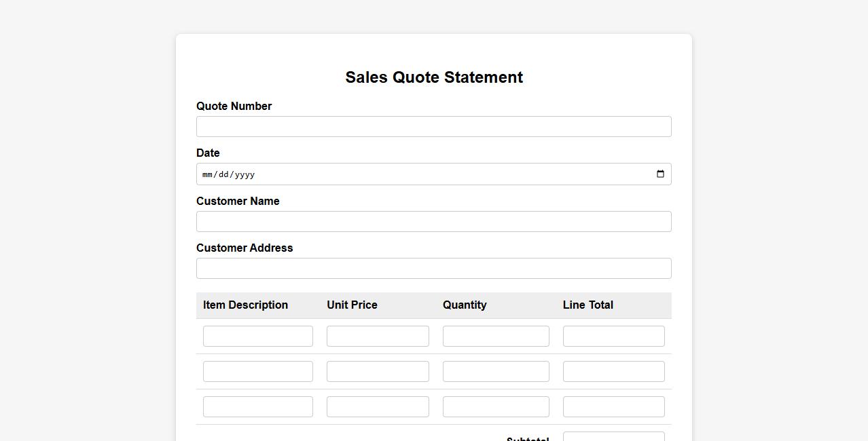The width and height of the screenshot is (868, 441).
Task: Select third row Line Total field
Action: pos(613,407)
